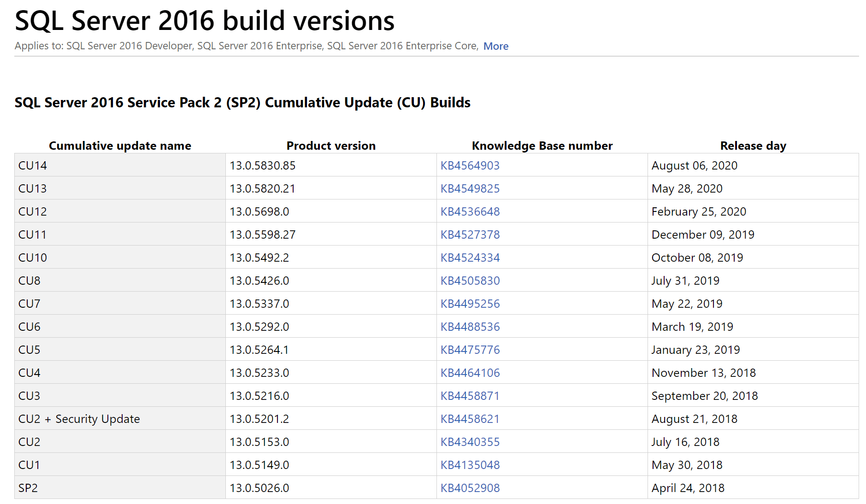
Task: Click the Product version column header
Action: [330, 145]
